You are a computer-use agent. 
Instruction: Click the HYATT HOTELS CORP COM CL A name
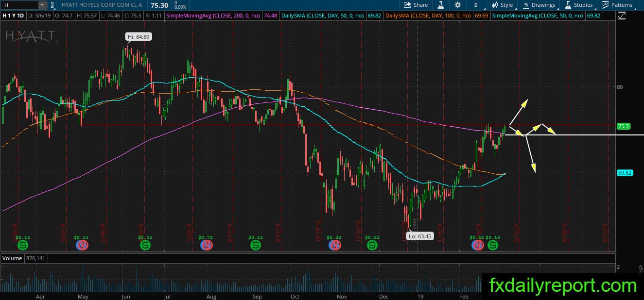coord(103,5)
